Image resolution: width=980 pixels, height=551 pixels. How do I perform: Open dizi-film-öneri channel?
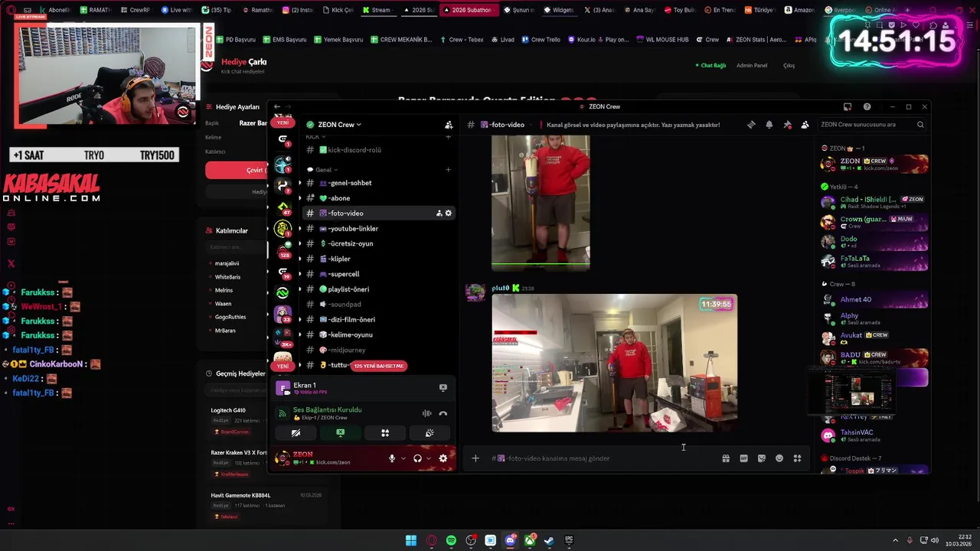[379, 319]
